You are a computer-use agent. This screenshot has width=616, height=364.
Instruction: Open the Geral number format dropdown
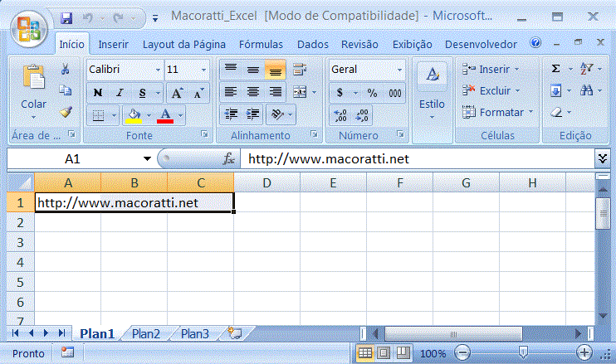click(x=399, y=70)
